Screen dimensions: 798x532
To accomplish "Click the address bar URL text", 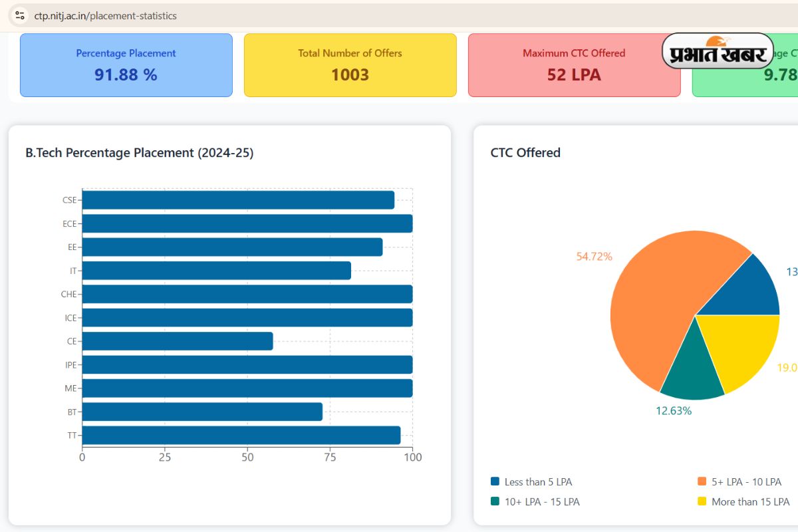I will click(x=105, y=15).
